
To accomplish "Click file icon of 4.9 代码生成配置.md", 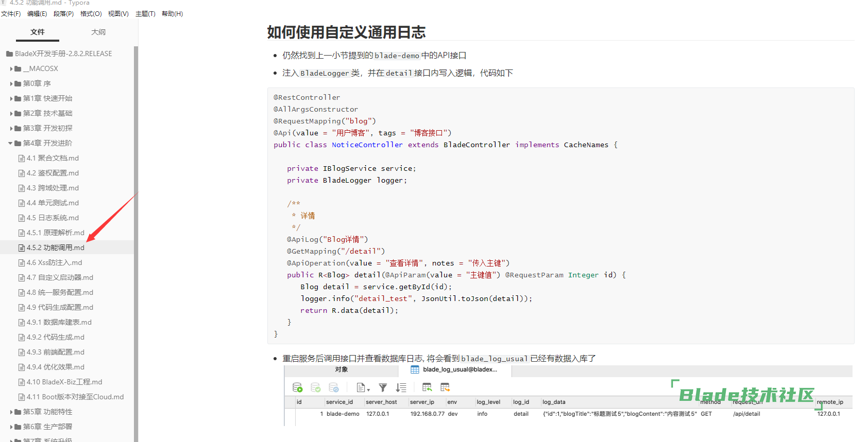I will pos(22,308).
